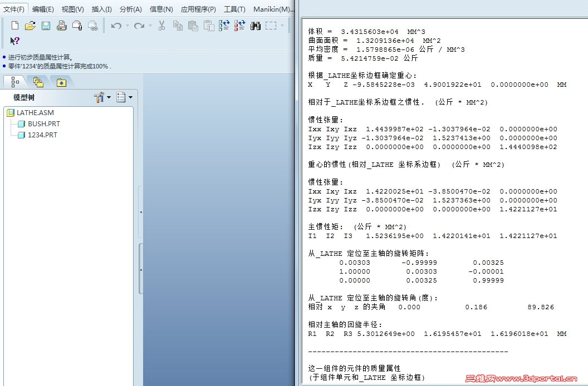Click the 体积 volume value line

point(366,32)
